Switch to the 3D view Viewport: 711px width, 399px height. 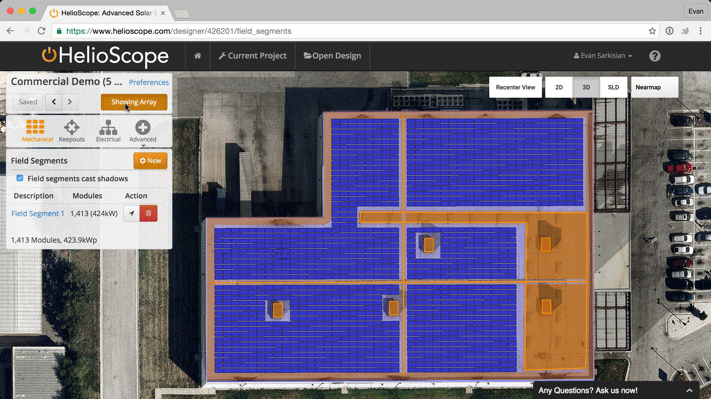coord(586,87)
